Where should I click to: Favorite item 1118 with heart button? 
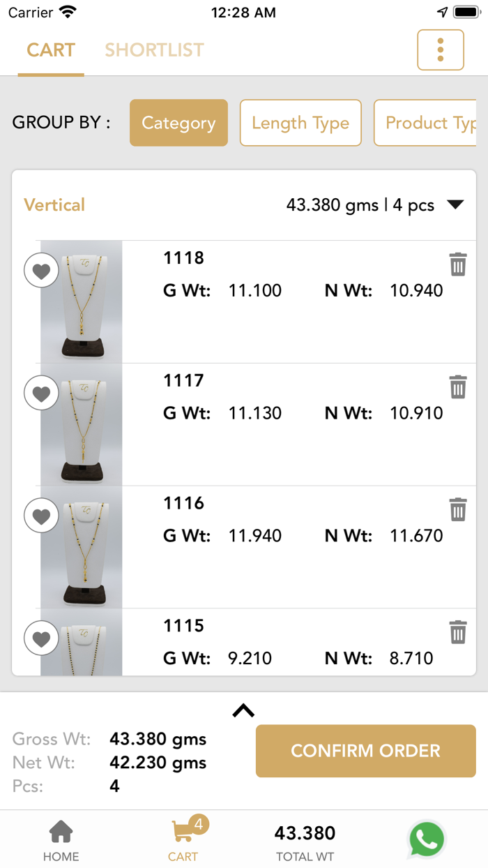pyautogui.click(x=41, y=271)
